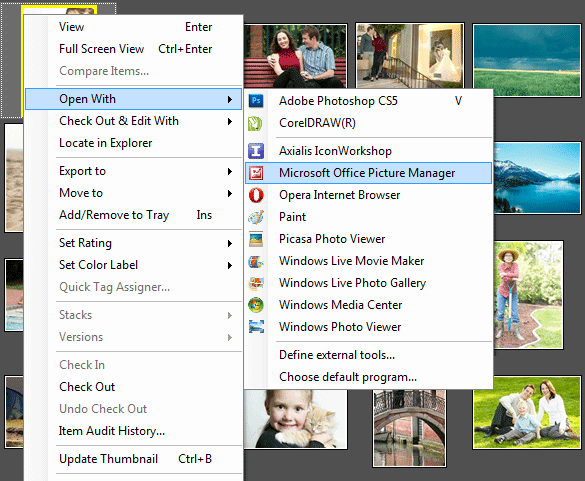This screenshot has height=481, width=585.
Task: Expand the Move to submenu arrow
Action: pos(230,193)
